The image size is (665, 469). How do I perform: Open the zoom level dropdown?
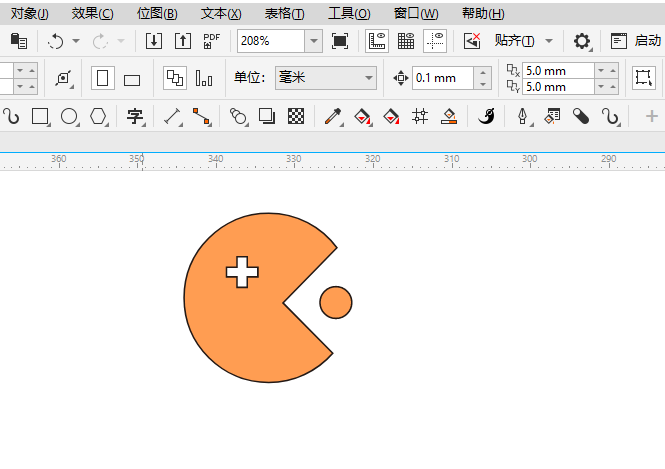(x=313, y=41)
